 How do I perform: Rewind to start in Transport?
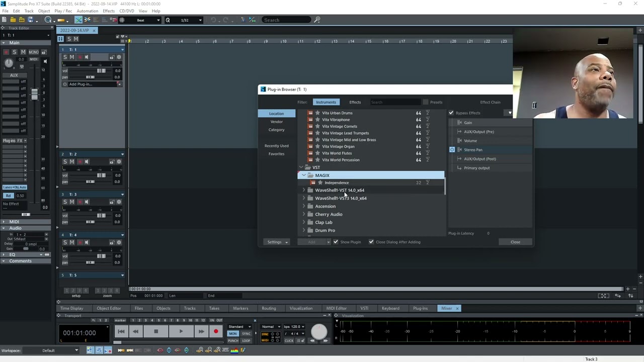[x=121, y=331]
